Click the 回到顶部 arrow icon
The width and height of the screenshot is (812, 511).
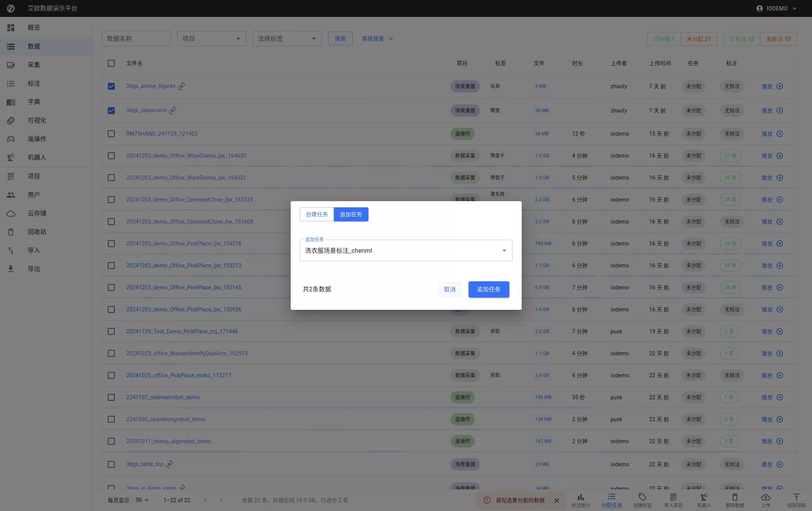point(796,497)
